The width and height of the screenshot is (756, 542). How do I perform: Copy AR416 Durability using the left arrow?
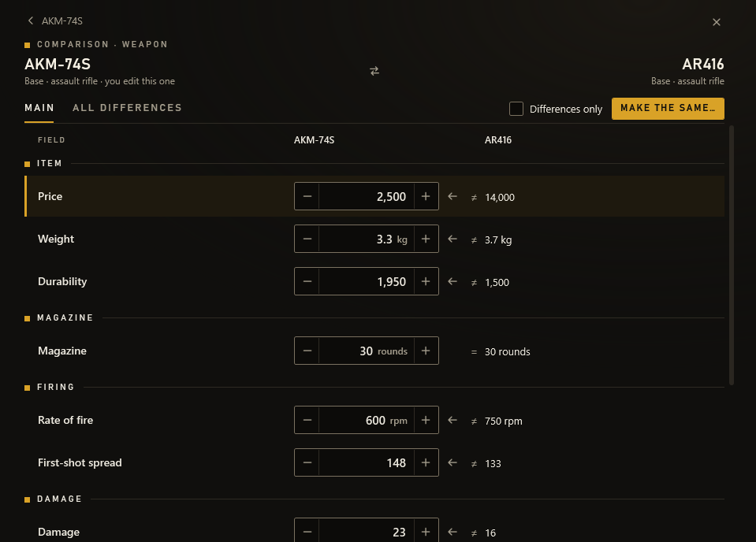pyautogui.click(x=452, y=281)
